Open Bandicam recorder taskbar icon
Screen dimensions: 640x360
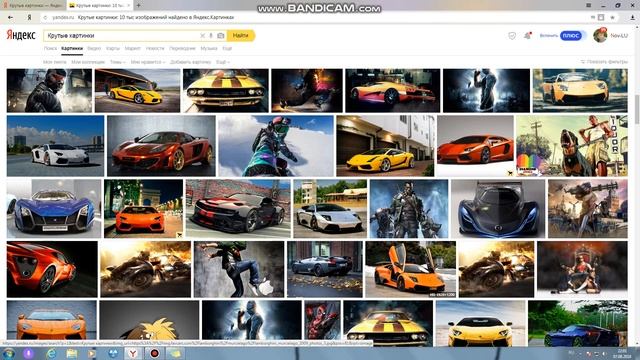click(x=154, y=353)
